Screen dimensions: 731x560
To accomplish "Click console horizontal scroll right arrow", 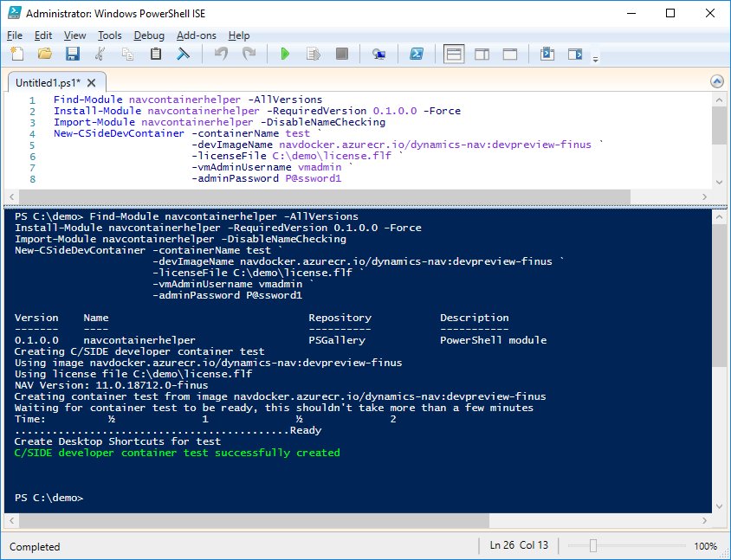I will pyautogui.click(x=704, y=520).
